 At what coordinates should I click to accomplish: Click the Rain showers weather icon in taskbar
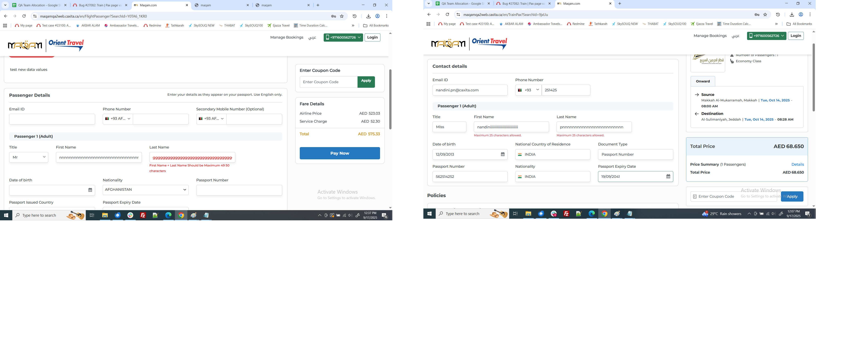(705, 214)
